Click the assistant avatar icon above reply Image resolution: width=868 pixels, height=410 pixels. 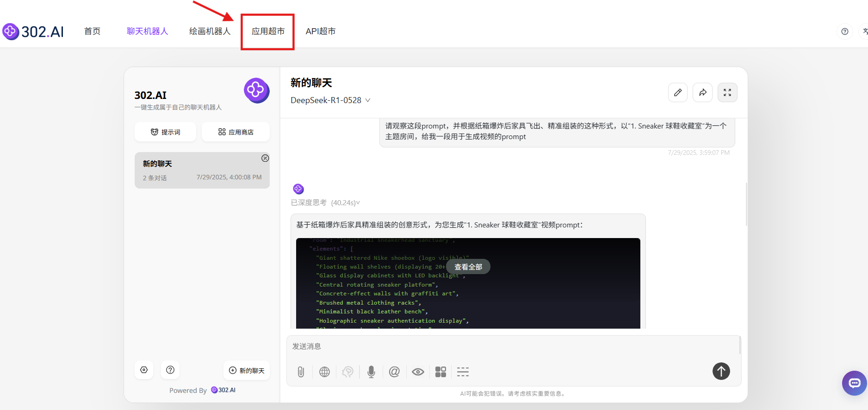[x=298, y=189]
